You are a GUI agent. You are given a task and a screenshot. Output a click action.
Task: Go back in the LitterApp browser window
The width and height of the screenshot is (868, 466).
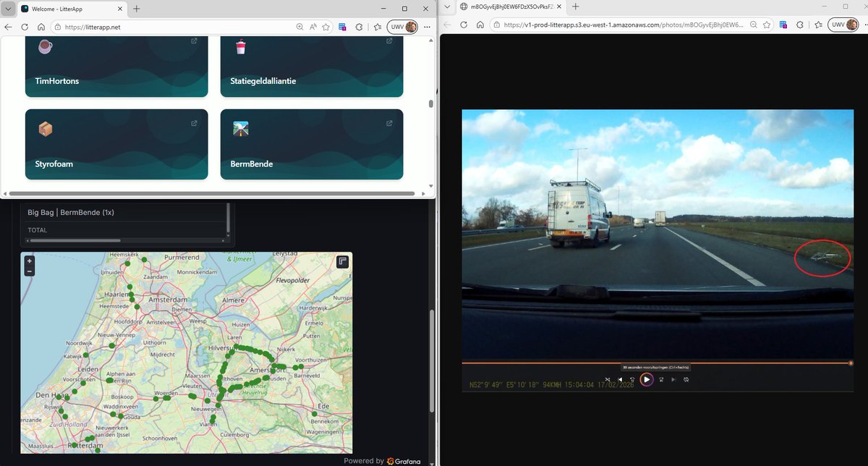coord(9,26)
